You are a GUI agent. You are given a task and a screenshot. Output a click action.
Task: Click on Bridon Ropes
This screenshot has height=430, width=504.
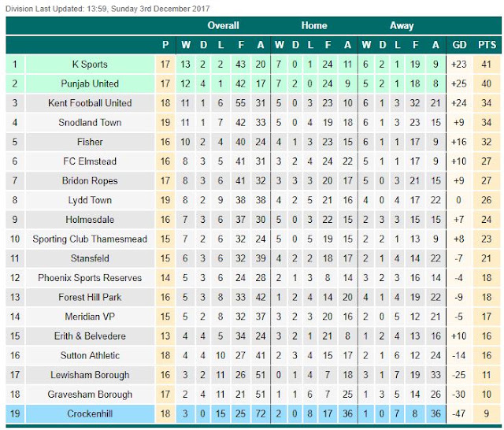[x=90, y=180]
